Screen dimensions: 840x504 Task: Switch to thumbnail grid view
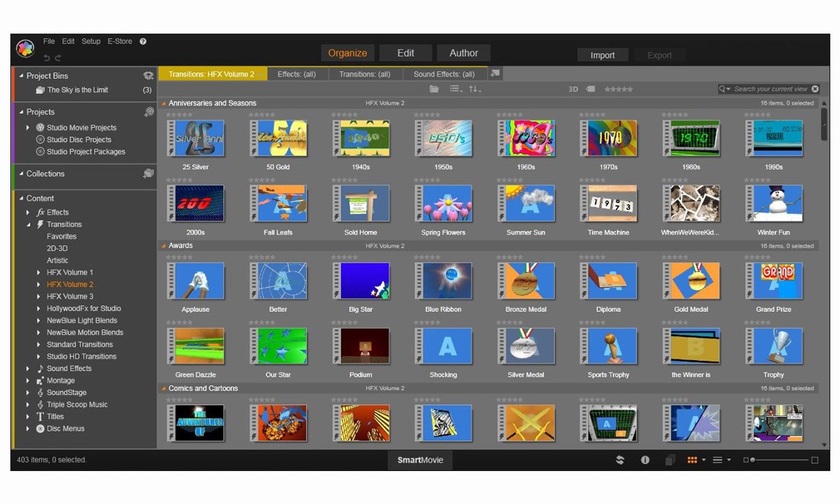click(692, 460)
